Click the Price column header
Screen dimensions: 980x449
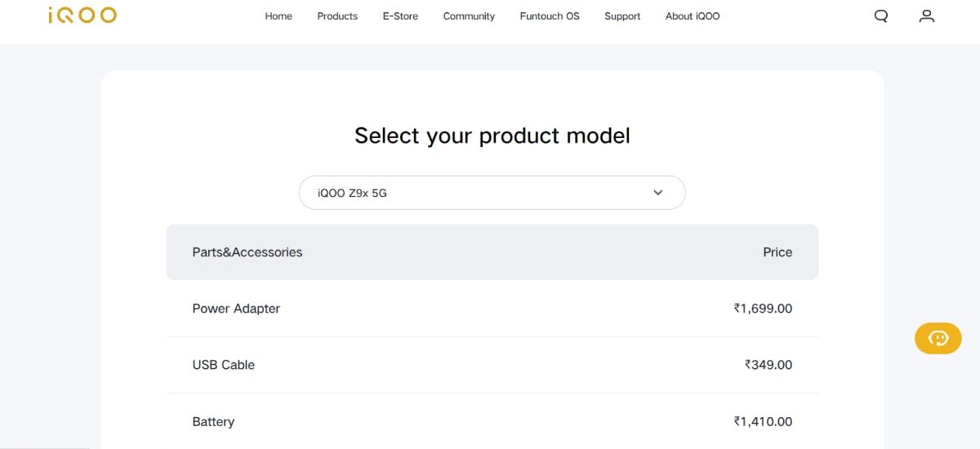click(777, 252)
